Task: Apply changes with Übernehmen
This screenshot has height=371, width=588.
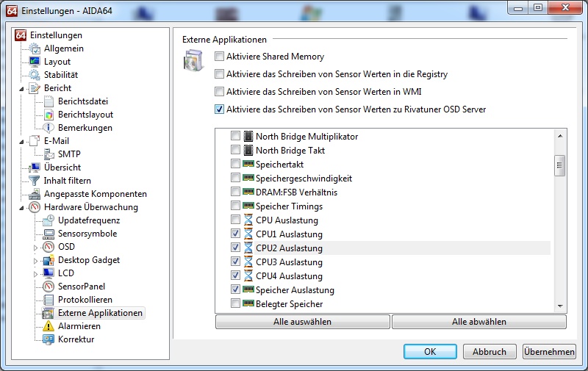Action: [549, 351]
